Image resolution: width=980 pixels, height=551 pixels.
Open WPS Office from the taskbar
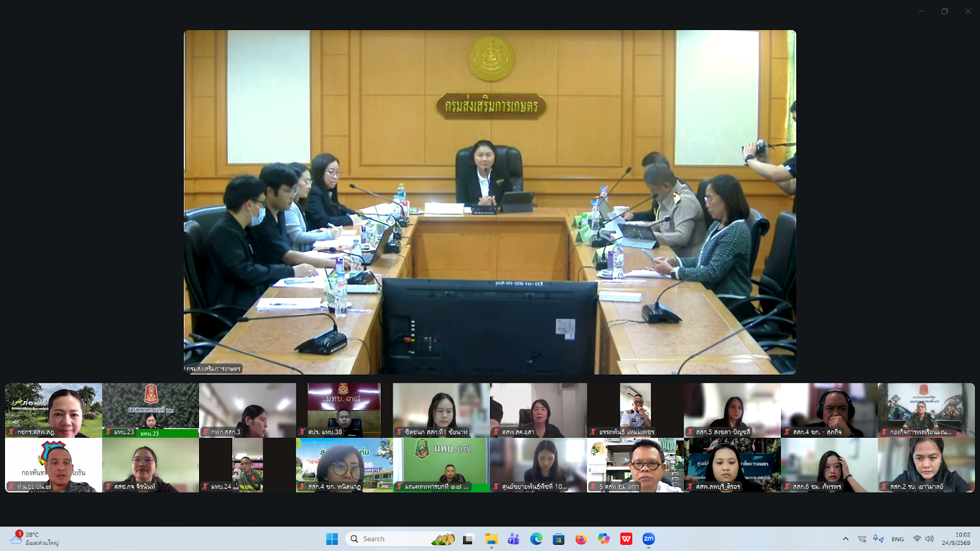[x=626, y=539]
